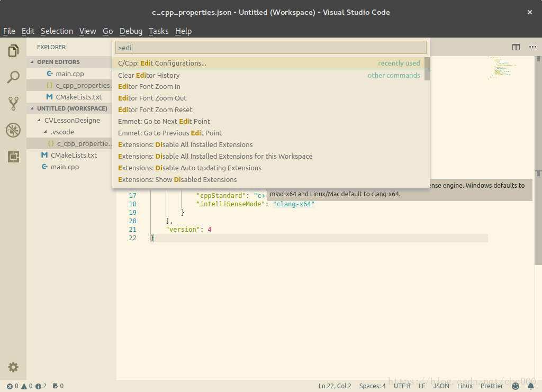
Task: Open the Tasks menu
Action: pos(159,31)
